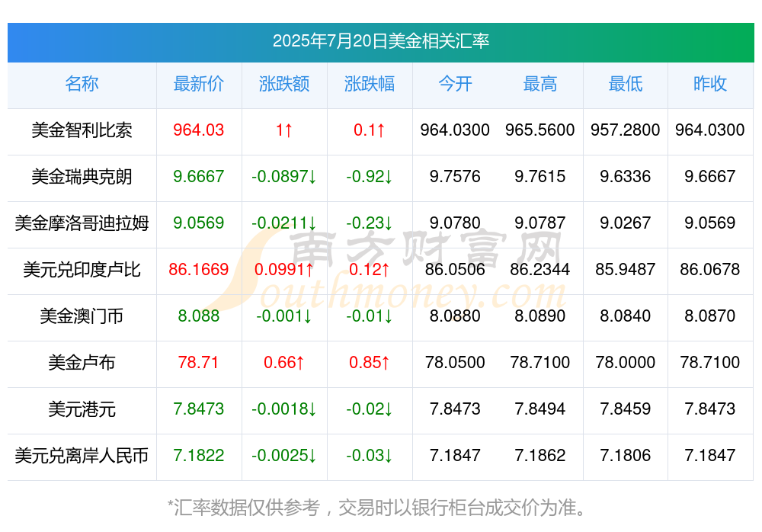Screen dimensions: 762x532
Task: Click the high value 7.8494
Action: pyautogui.click(x=540, y=409)
